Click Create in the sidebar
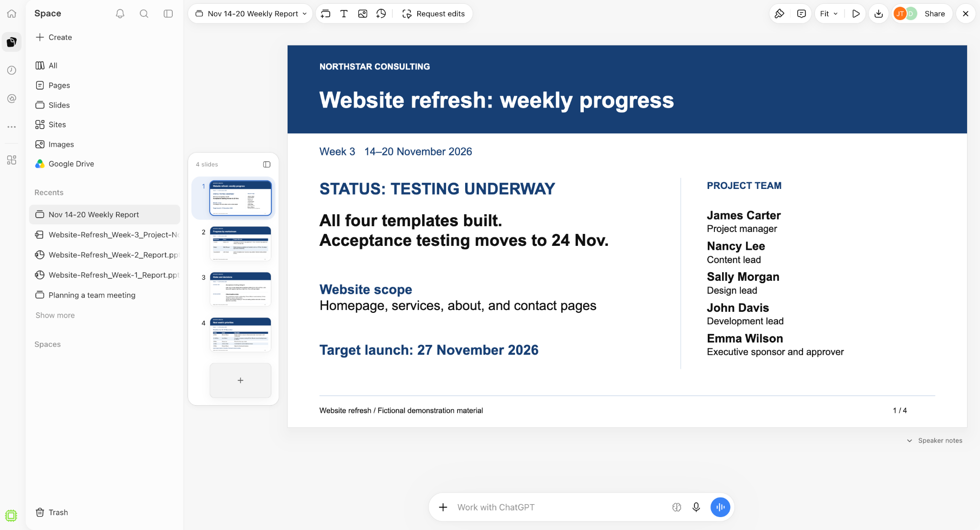The height and width of the screenshot is (530, 980). pos(54,37)
